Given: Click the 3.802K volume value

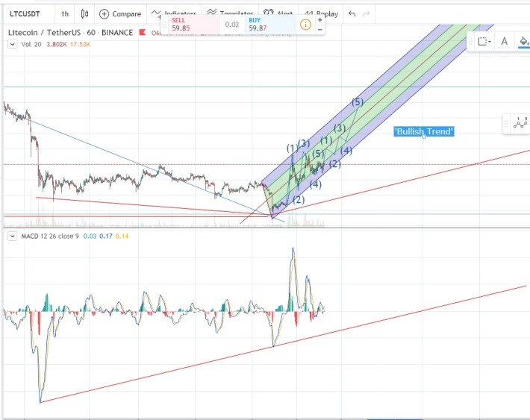Looking at the screenshot, I should [x=57, y=44].
